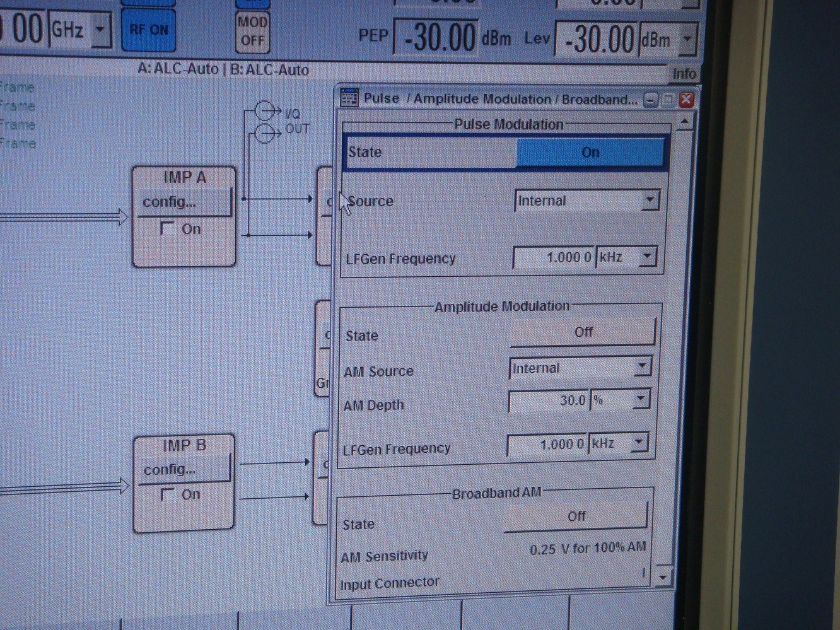The image size is (840, 630).
Task: Toggle Pulse Modulation State On button
Action: (x=590, y=153)
